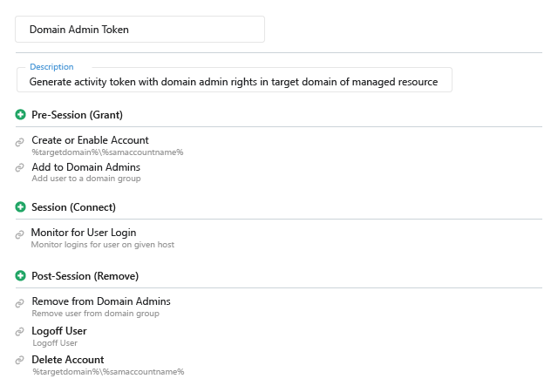This screenshot has height=392, width=558.
Task: Click into the Description text field
Action: click(234, 81)
